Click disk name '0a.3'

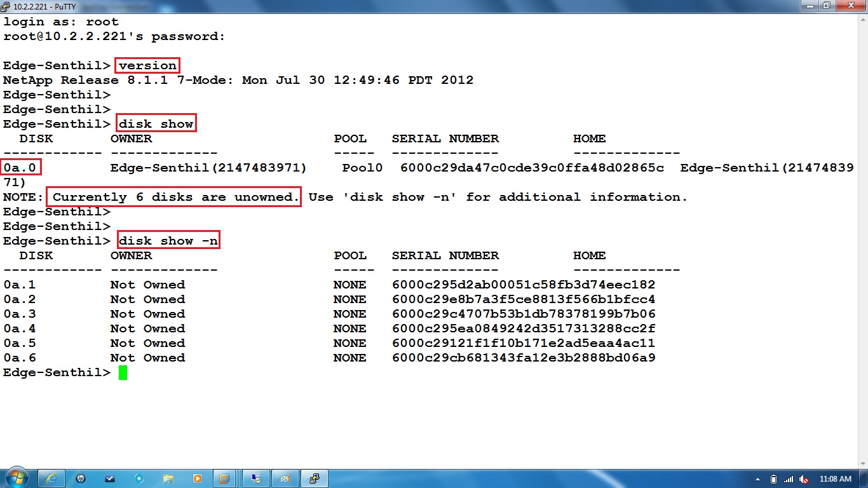point(20,314)
